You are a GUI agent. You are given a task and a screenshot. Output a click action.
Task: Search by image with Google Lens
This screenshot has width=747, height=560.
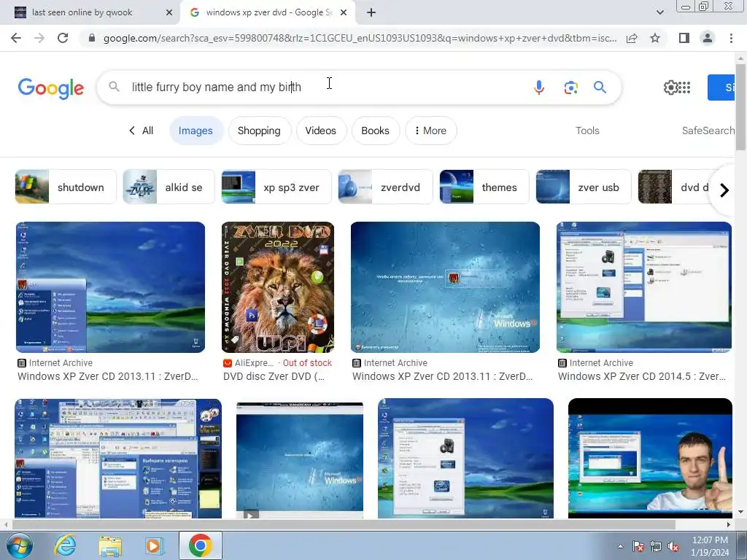point(570,87)
